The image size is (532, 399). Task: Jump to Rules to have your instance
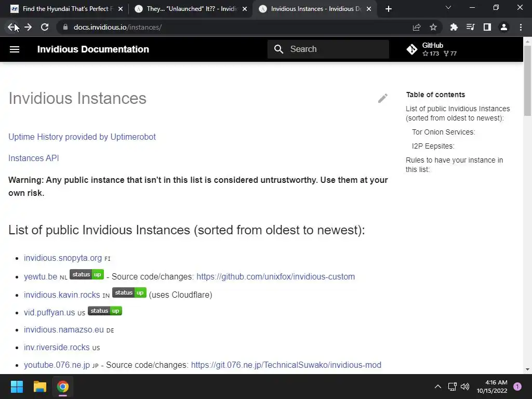pyautogui.click(x=454, y=165)
